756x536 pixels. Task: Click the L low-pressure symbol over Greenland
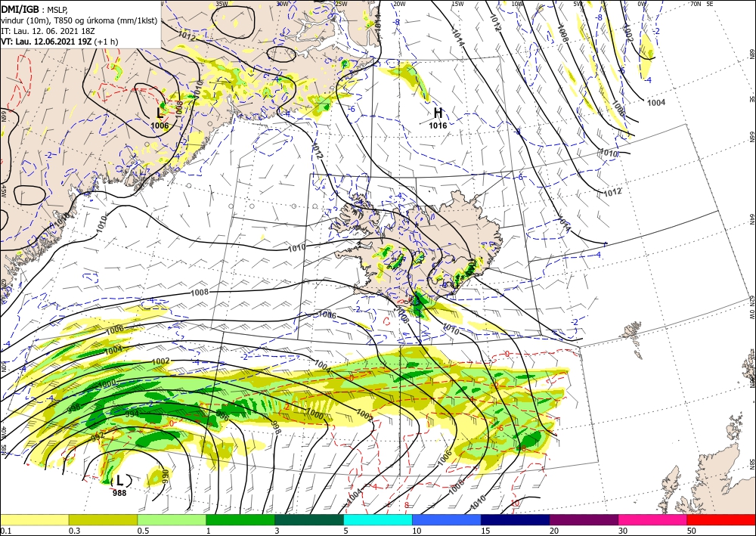[x=160, y=113]
